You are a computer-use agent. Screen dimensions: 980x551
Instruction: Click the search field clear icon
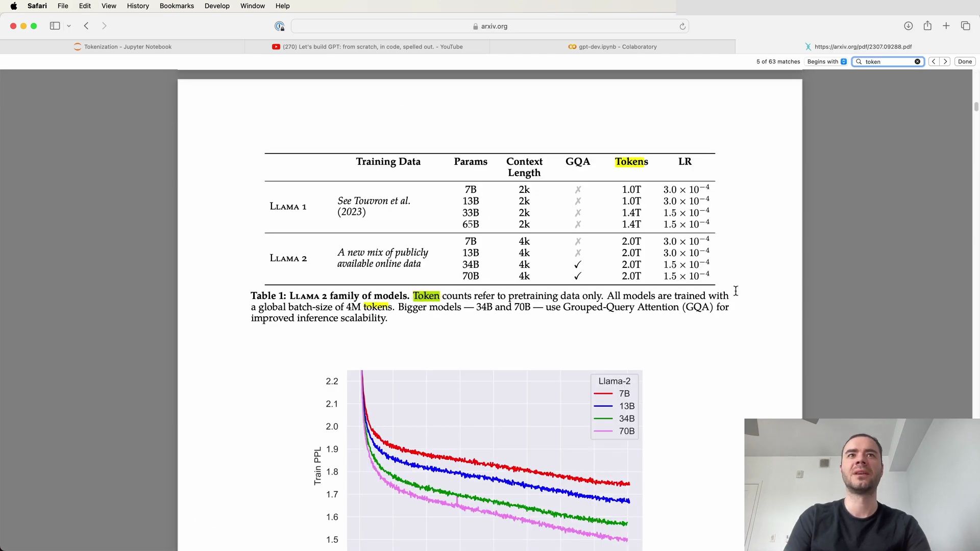point(917,61)
